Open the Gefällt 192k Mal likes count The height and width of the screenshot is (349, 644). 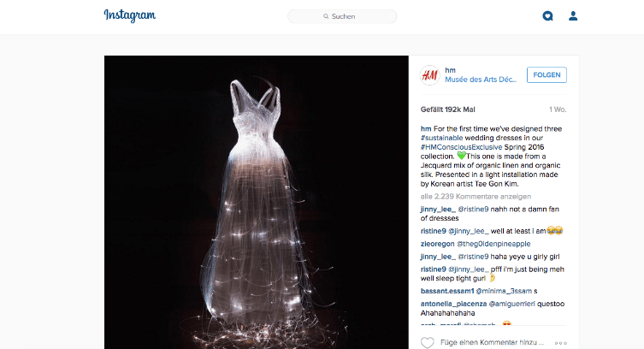tap(447, 109)
